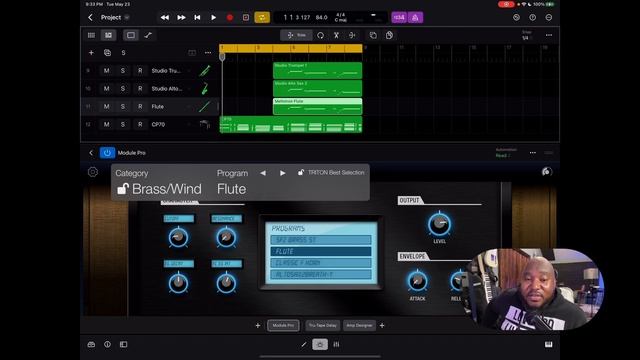
Task: Duplicate track using the icon beside plus
Action: pyautogui.click(x=107, y=53)
